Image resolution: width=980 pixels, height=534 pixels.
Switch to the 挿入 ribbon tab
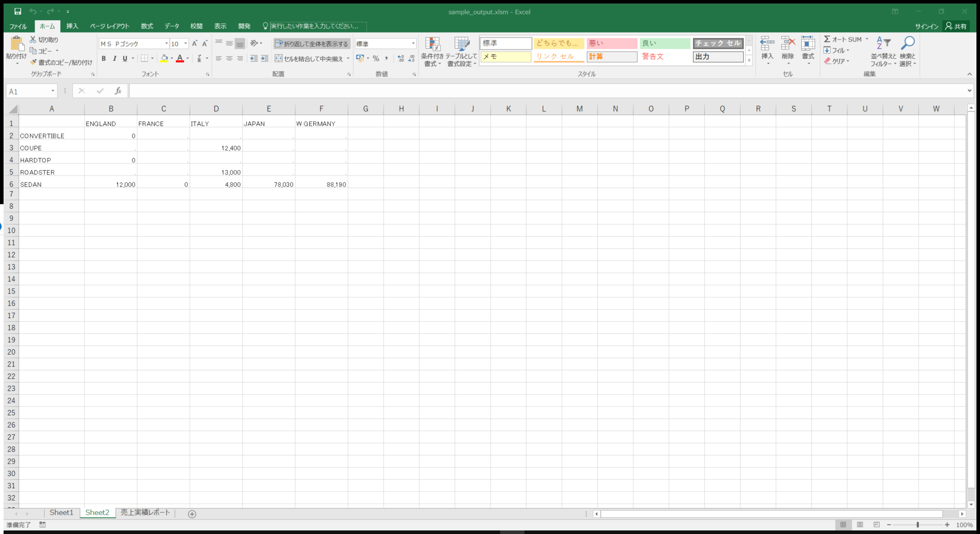(x=72, y=26)
